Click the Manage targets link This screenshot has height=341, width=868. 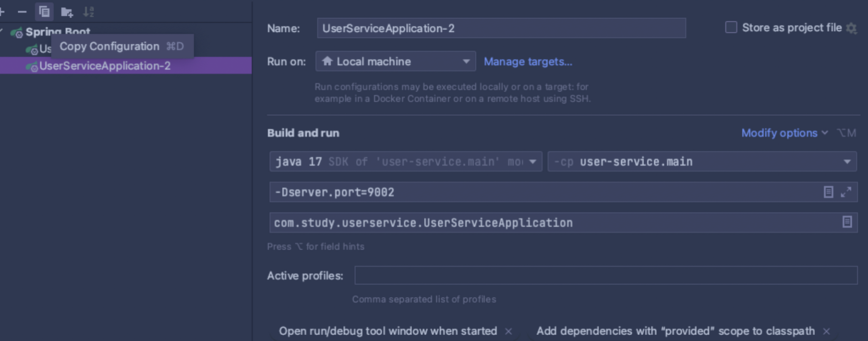click(528, 61)
